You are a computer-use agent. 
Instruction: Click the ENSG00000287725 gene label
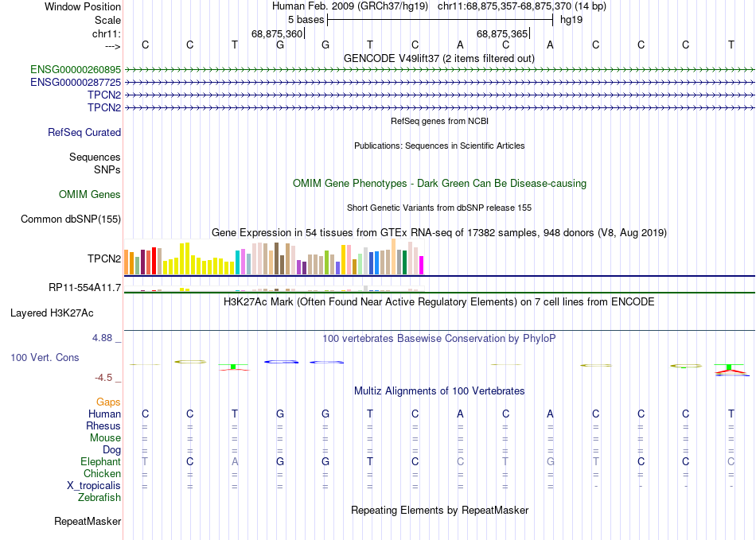coord(76,83)
